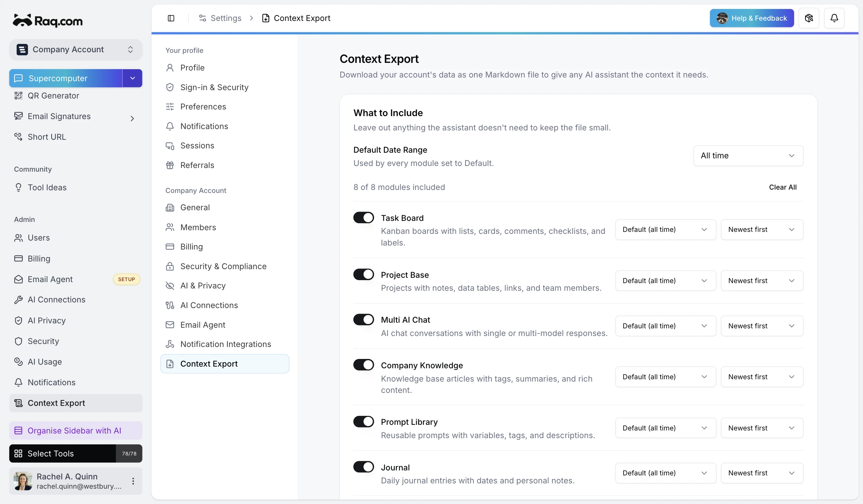Image resolution: width=863 pixels, height=504 pixels.
Task: Open Tool Ideas with the lightbulb icon
Action: tap(75, 188)
